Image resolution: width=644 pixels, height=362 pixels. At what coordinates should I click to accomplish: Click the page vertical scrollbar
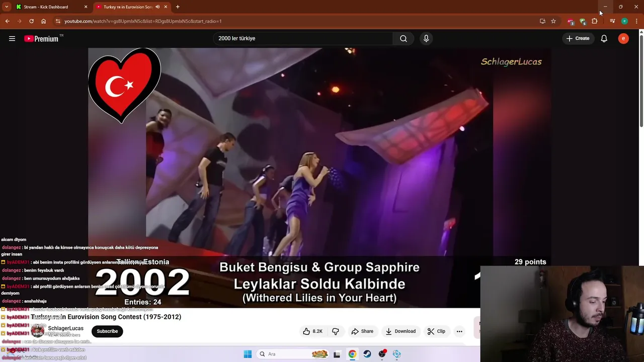(641, 80)
